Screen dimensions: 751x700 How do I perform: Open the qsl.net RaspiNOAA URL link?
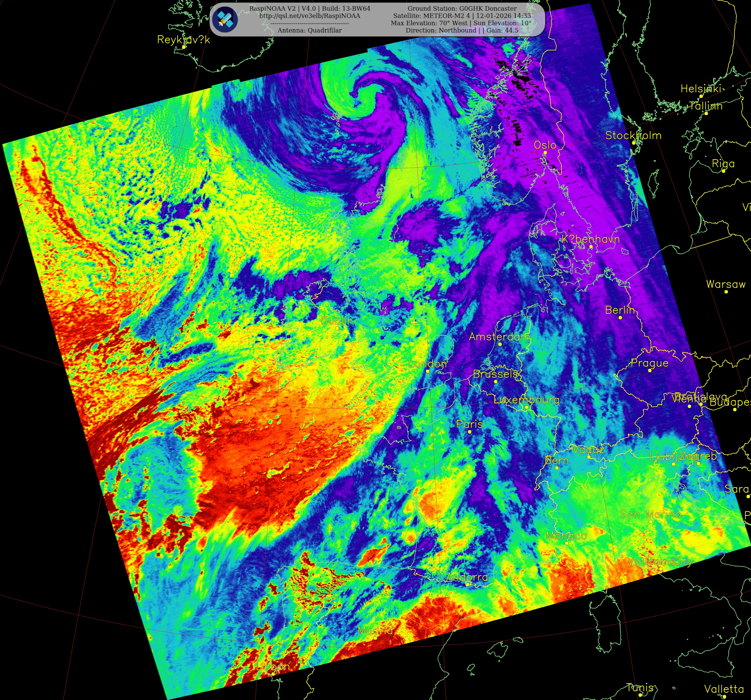point(309,16)
